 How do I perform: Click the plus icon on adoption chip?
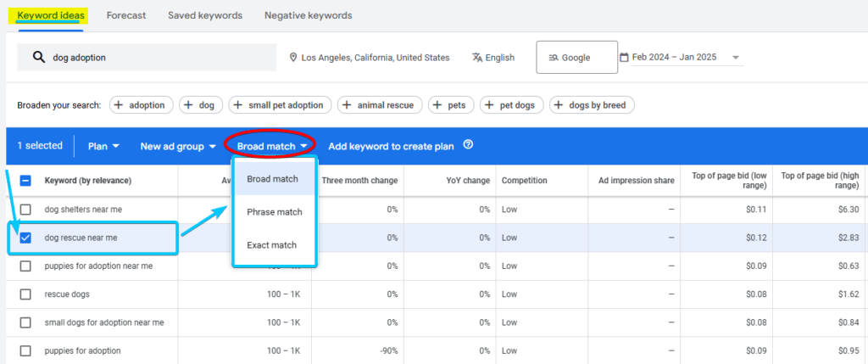click(119, 104)
